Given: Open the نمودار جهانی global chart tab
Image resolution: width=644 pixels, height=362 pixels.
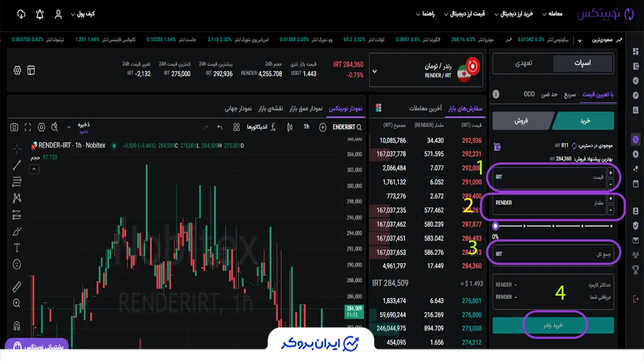Looking at the screenshot, I should pos(238,109).
